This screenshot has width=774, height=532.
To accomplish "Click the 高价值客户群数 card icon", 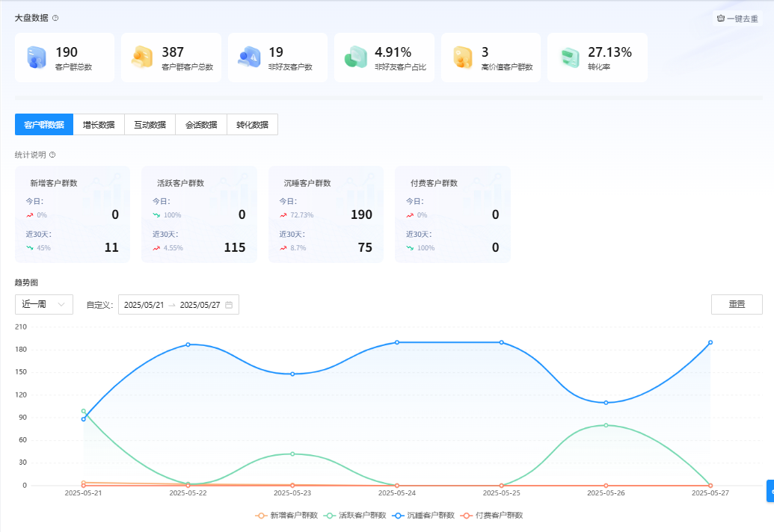I will click(462, 58).
